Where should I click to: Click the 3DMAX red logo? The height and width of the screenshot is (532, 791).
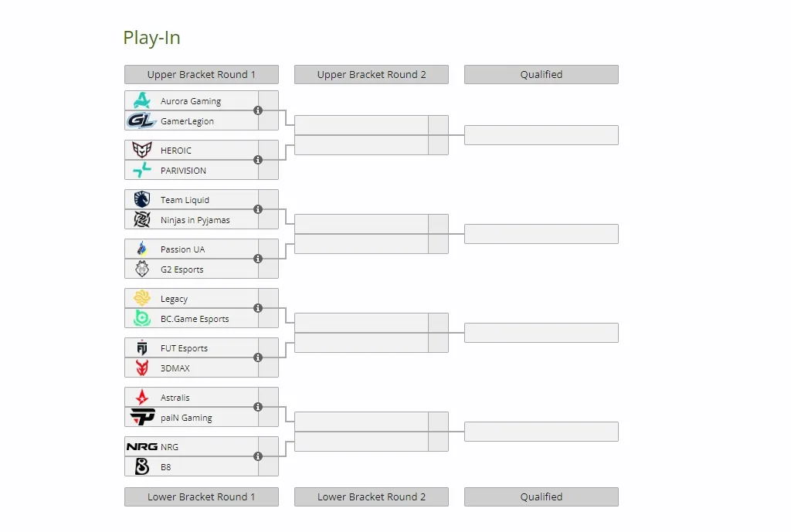(x=142, y=368)
